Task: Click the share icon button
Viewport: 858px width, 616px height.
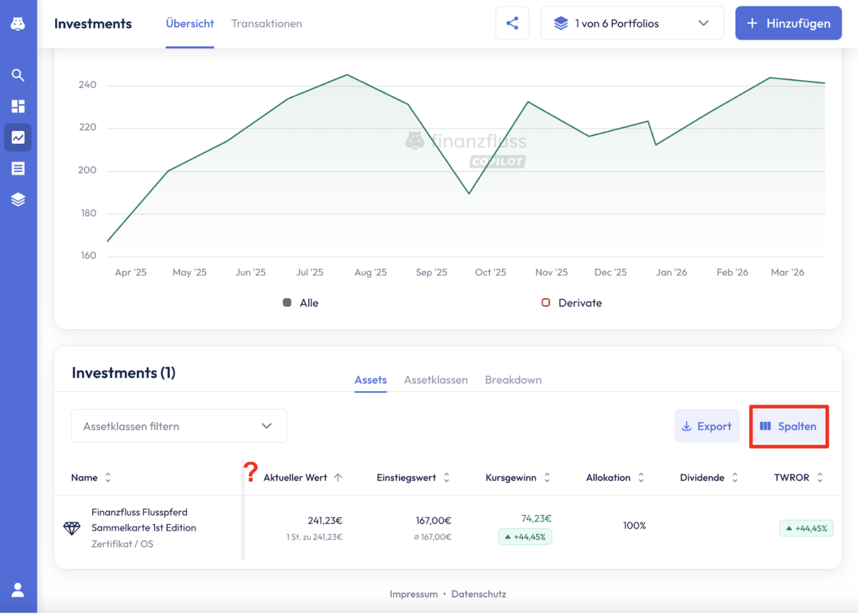Action: click(x=512, y=23)
